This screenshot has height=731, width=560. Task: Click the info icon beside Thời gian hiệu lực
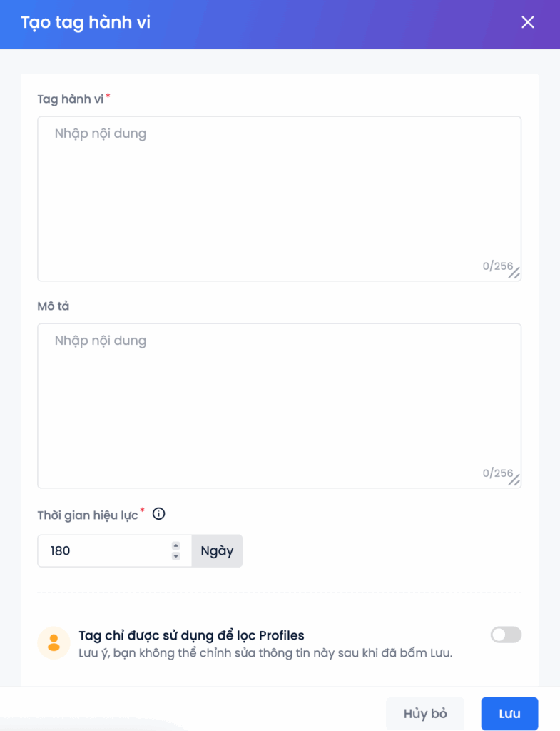159,513
